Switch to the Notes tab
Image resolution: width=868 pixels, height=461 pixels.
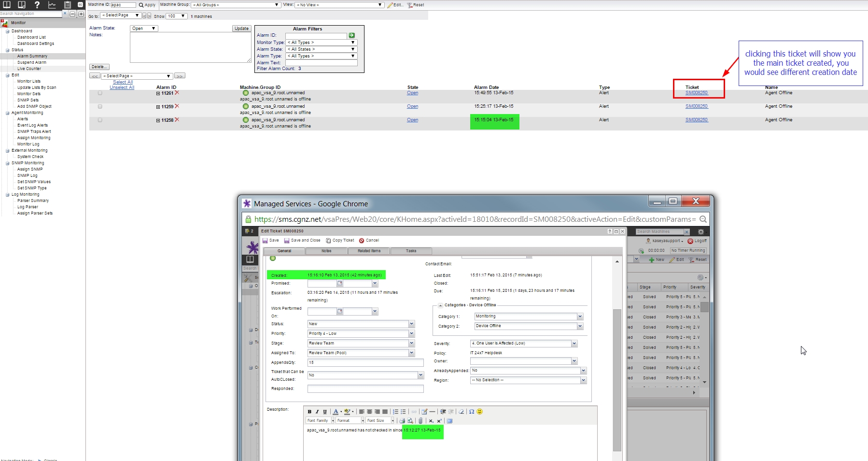[x=326, y=251]
